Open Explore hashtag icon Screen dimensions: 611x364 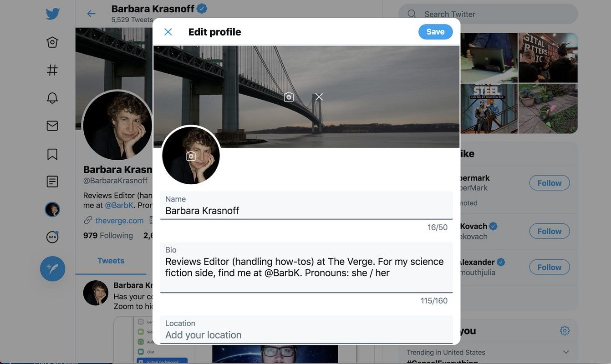click(x=52, y=70)
